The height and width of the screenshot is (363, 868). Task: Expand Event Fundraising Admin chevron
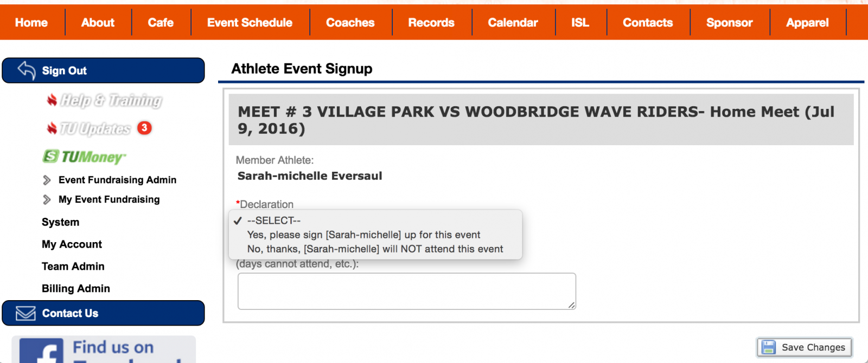[x=47, y=180]
